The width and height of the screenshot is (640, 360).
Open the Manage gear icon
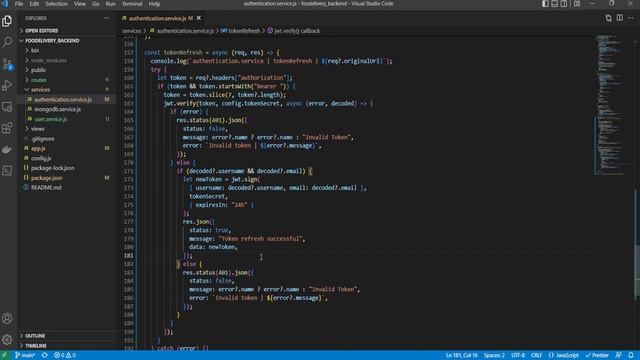click(x=7, y=340)
